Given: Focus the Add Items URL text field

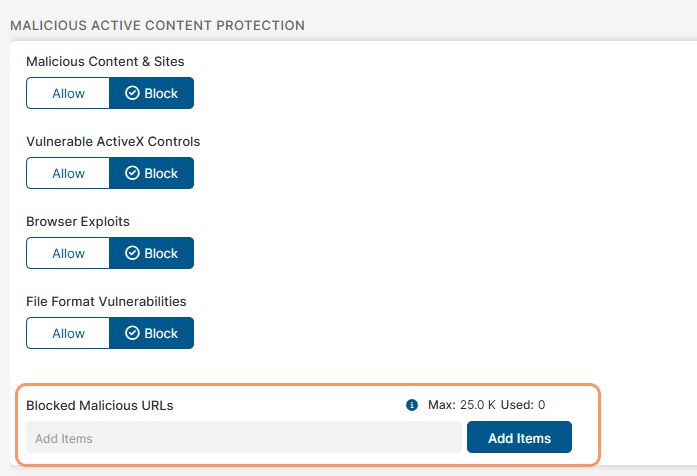Looking at the screenshot, I should coord(243,438).
